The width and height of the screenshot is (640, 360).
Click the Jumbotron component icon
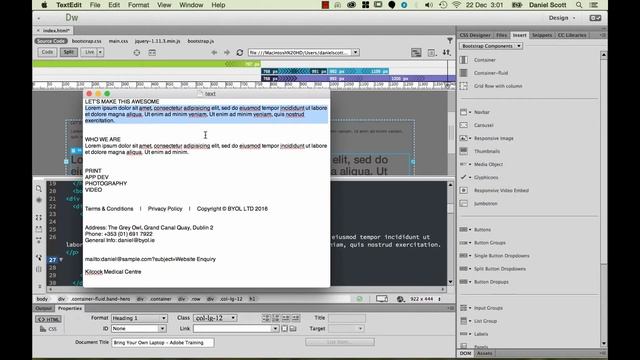pyautogui.click(x=464, y=204)
